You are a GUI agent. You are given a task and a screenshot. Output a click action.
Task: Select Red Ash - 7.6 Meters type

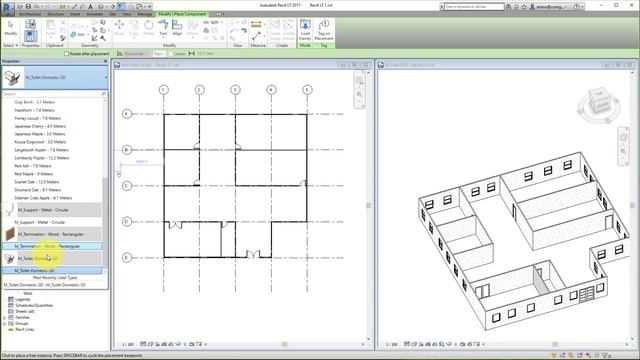point(33,166)
